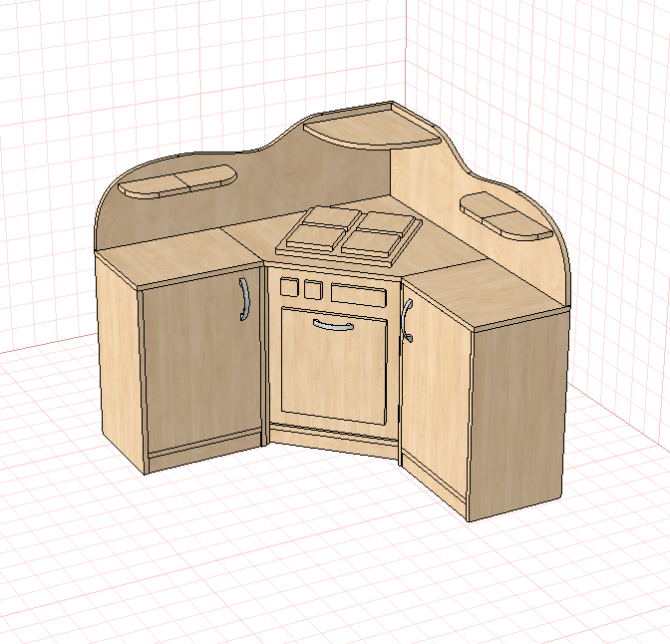Select the plinth under the left cabinet door
Viewport: 670px width, 644px height.
pyautogui.click(x=204, y=452)
